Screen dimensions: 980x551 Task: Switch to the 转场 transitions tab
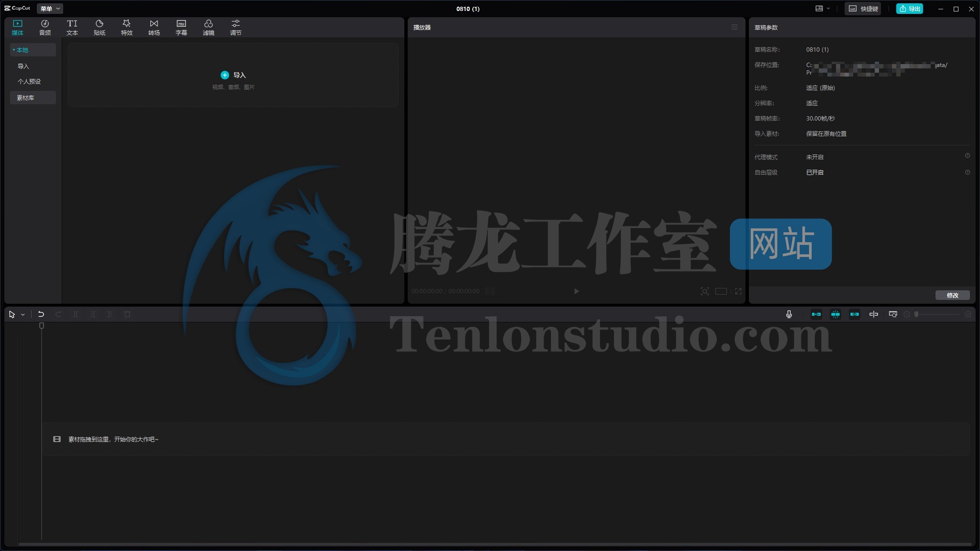154,27
